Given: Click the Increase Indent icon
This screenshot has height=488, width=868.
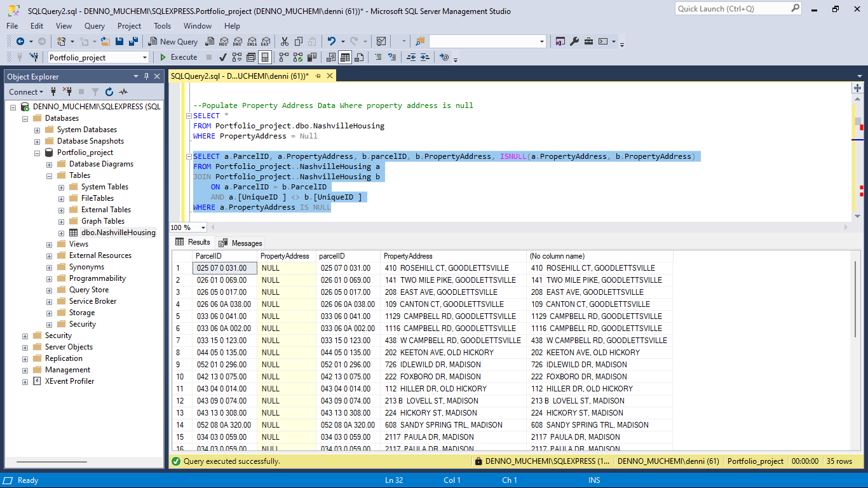Looking at the screenshot, I should (425, 57).
